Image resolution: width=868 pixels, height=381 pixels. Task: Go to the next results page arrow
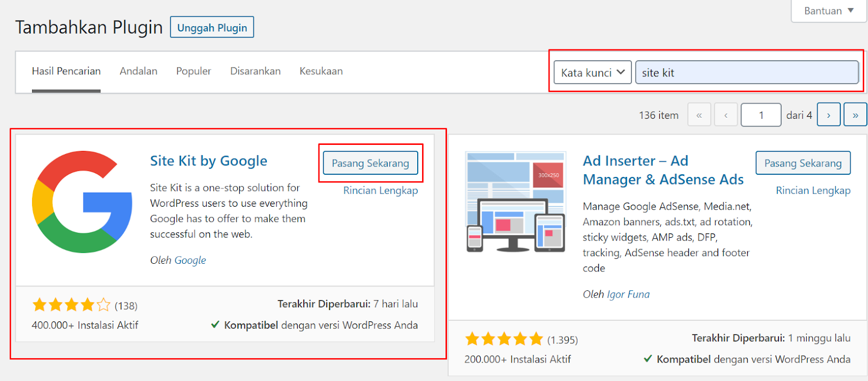point(828,115)
